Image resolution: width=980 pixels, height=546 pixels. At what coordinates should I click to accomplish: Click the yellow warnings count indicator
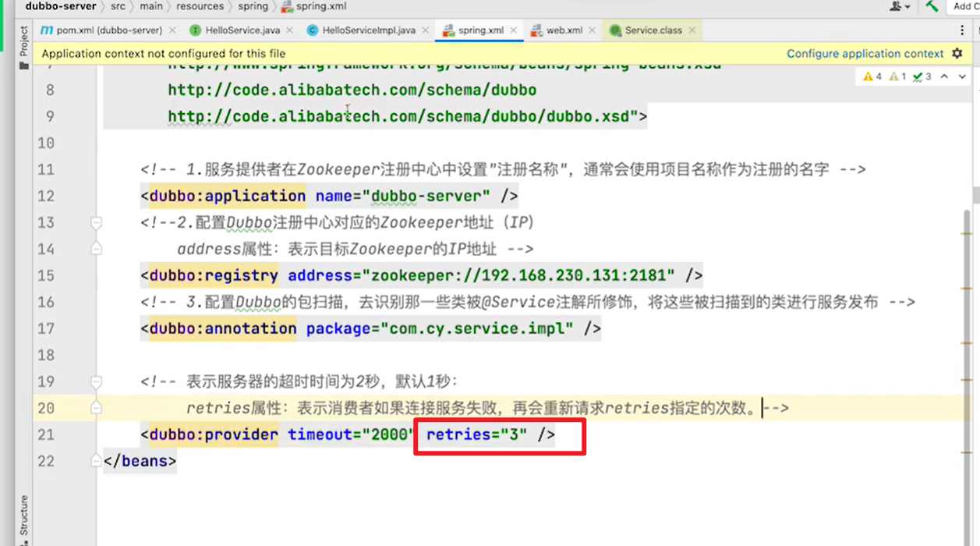click(x=872, y=77)
